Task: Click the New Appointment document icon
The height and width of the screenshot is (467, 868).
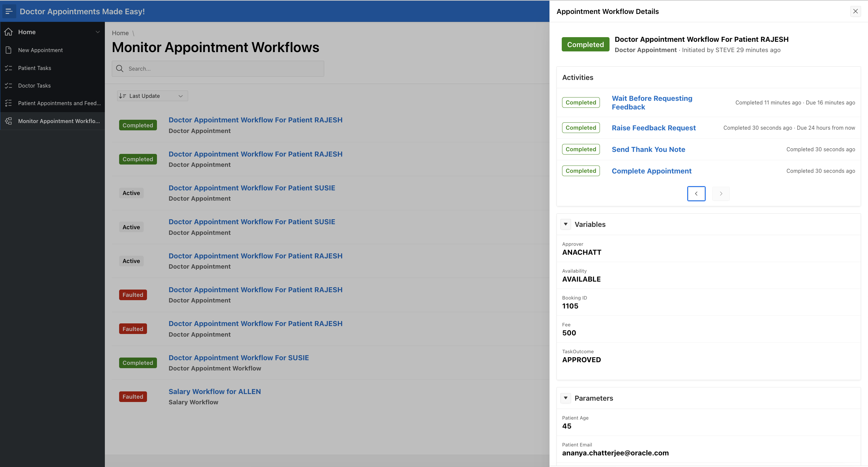Action: tap(9, 50)
